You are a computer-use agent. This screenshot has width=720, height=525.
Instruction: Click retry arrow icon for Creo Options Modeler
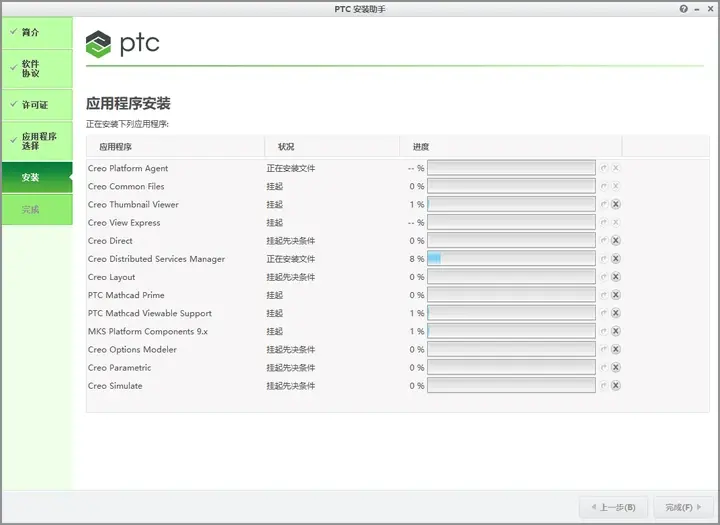pos(604,350)
